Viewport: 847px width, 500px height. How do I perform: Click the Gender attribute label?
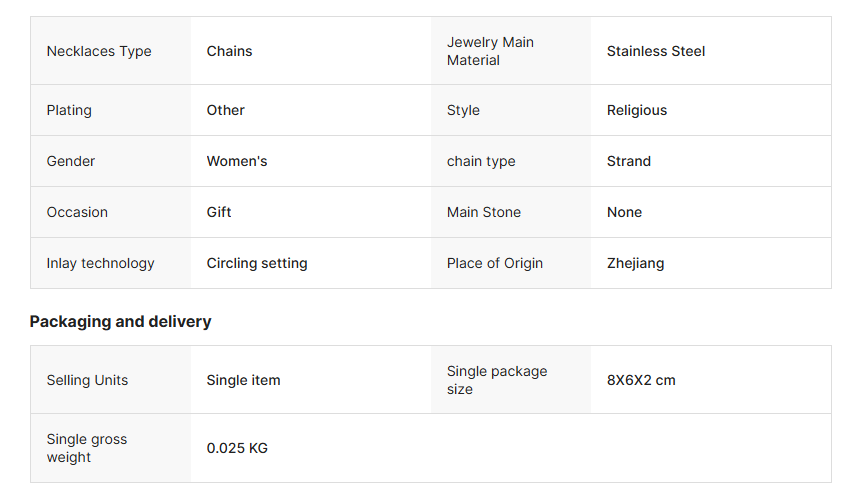(x=71, y=161)
